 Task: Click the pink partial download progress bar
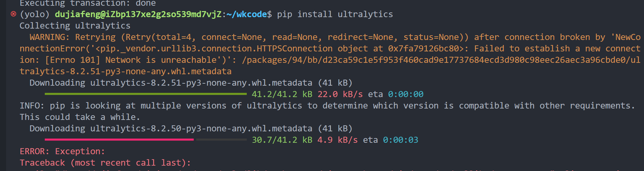(119, 140)
